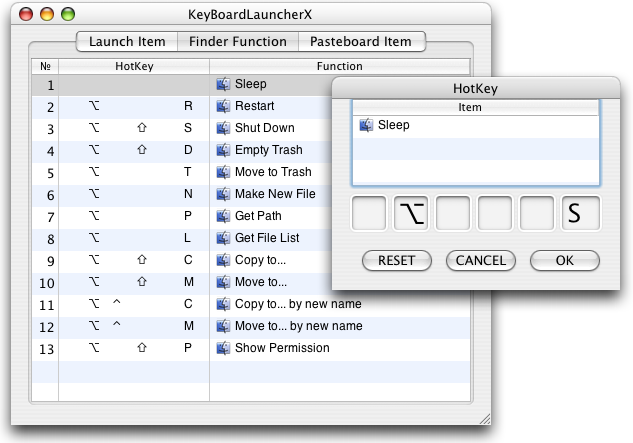Click the Finder icon beside Get Path
The image size is (633, 443).
coord(223,216)
